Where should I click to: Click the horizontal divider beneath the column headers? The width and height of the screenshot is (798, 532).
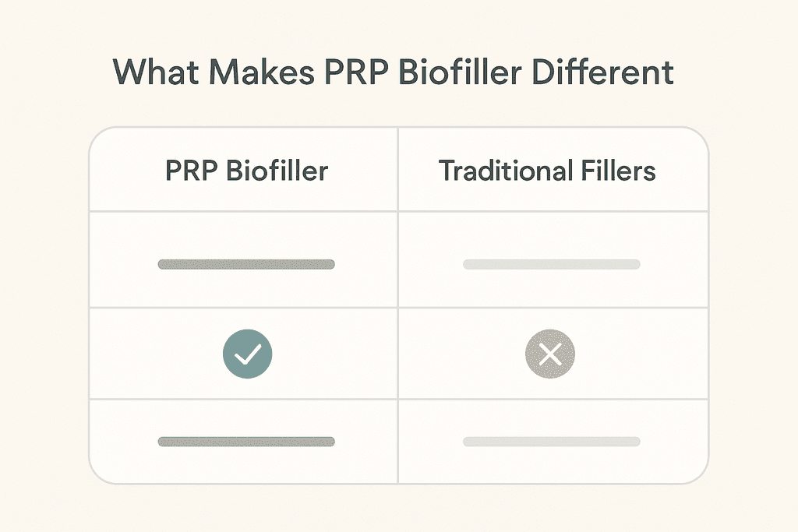pyautogui.click(x=398, y=210)
